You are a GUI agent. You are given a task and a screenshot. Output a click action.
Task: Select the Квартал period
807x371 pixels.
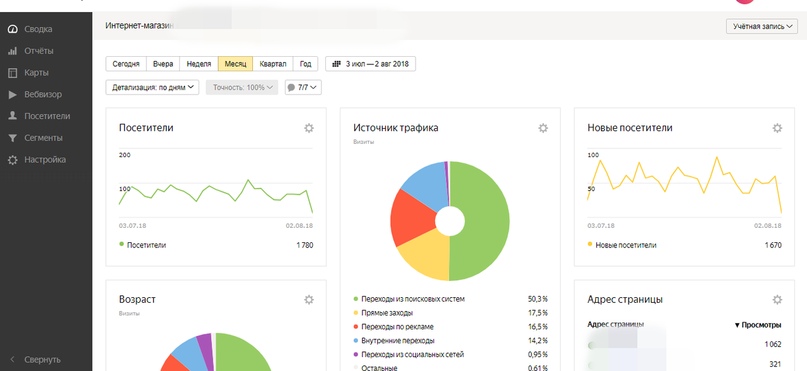[x=273, y=64]
